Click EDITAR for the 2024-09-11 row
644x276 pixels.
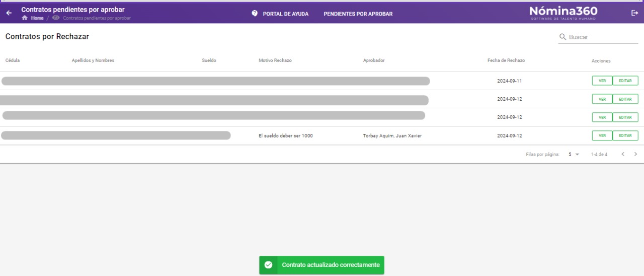[x=625, y=81]
